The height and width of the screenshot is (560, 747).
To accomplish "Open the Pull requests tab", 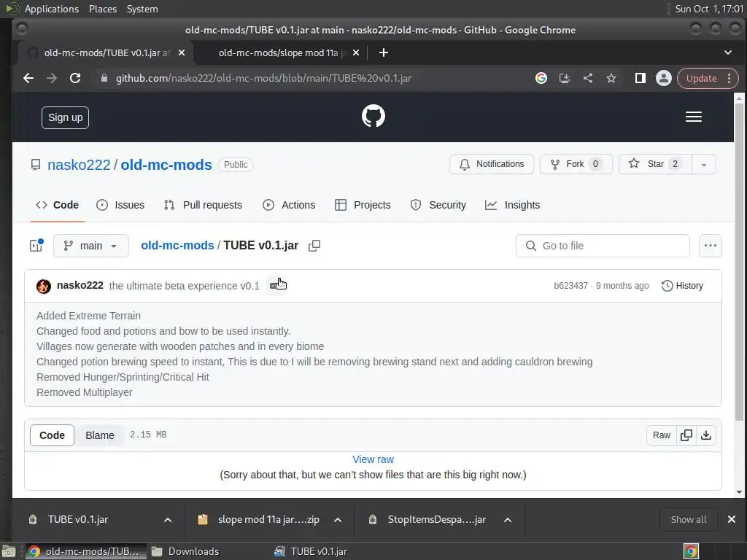I will 203,205.
